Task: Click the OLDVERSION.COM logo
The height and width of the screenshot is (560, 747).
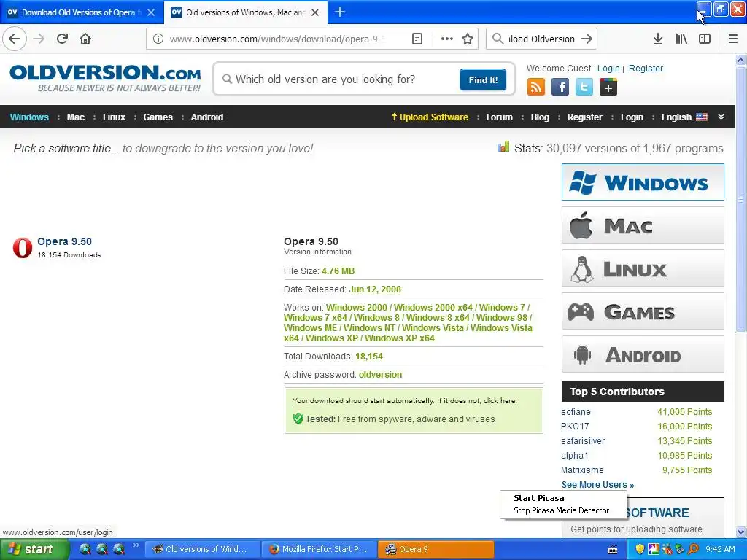Action: (x=105, y=77)
